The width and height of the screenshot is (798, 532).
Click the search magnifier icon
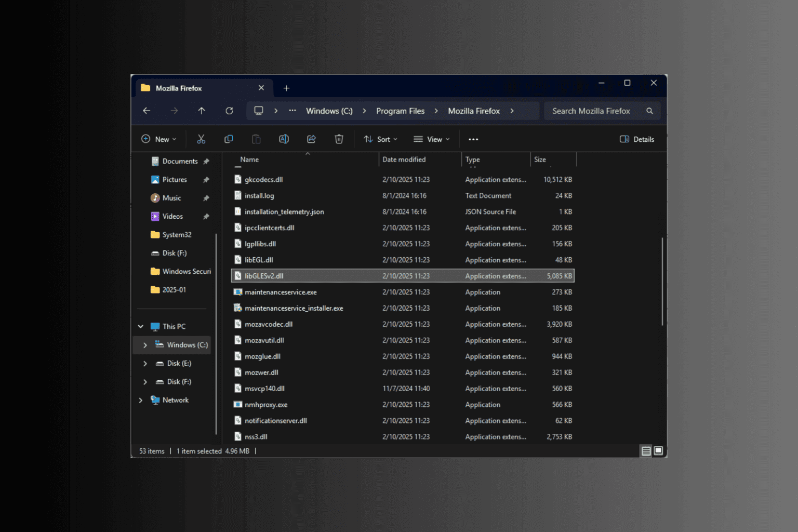(649, 111)
